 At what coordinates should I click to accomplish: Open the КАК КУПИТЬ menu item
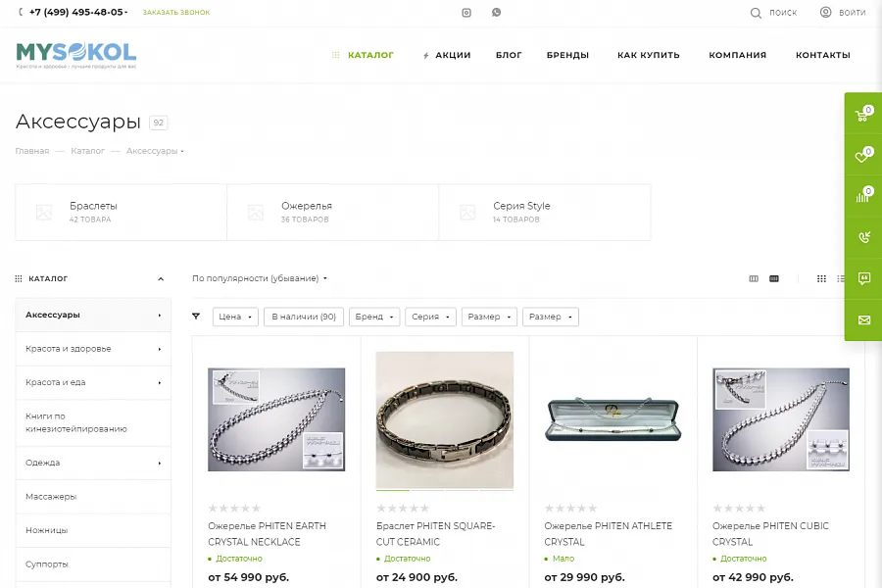(x=649, y=55)
